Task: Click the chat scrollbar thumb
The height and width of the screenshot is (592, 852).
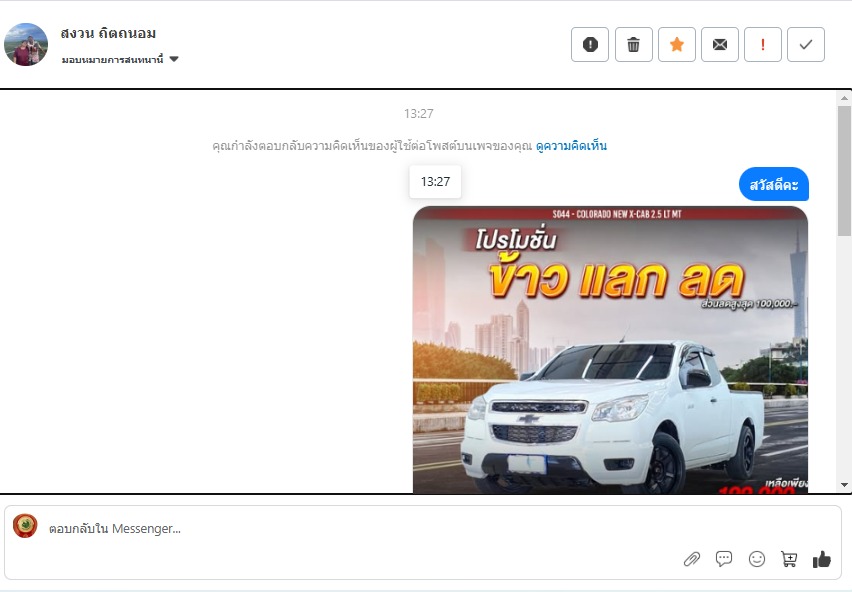Action: (844, 171)
